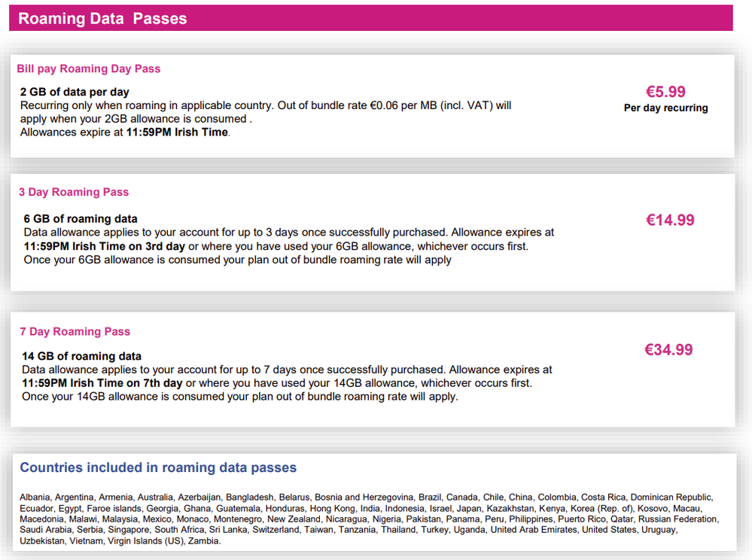Click the €34.99 price
Image resolution: width=752 pixels, height=560 pixels.
[x=668, y=349]
